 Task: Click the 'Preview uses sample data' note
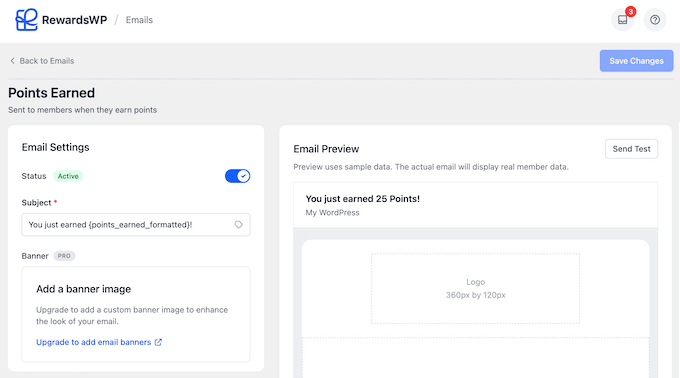pyautogui.click(x=431, y=167)
